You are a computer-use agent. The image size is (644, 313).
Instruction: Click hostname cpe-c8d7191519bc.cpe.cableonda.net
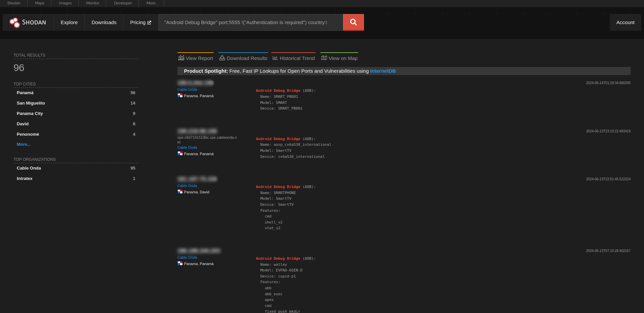pos(207,140)
